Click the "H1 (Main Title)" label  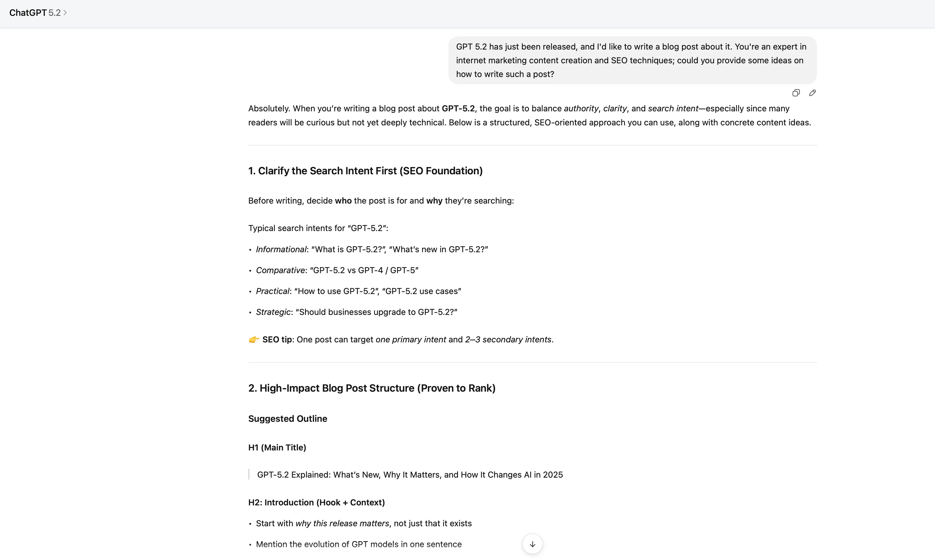click(277, 447)
